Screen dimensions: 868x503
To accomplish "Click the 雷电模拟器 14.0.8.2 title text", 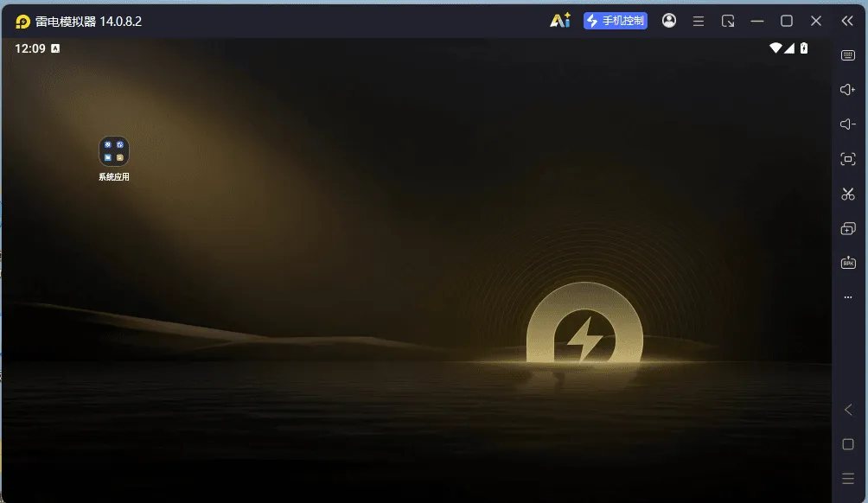I will pyautogui.click(x=88, y=22).
